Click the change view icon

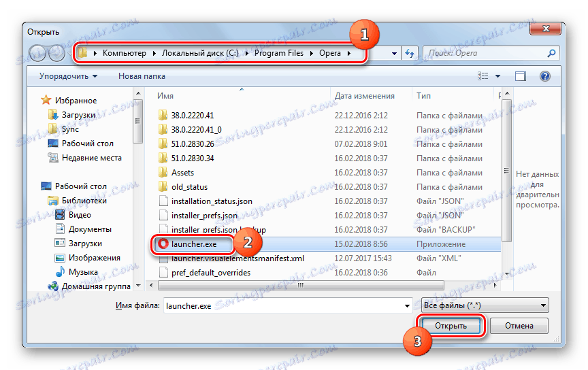pos(483,76)
